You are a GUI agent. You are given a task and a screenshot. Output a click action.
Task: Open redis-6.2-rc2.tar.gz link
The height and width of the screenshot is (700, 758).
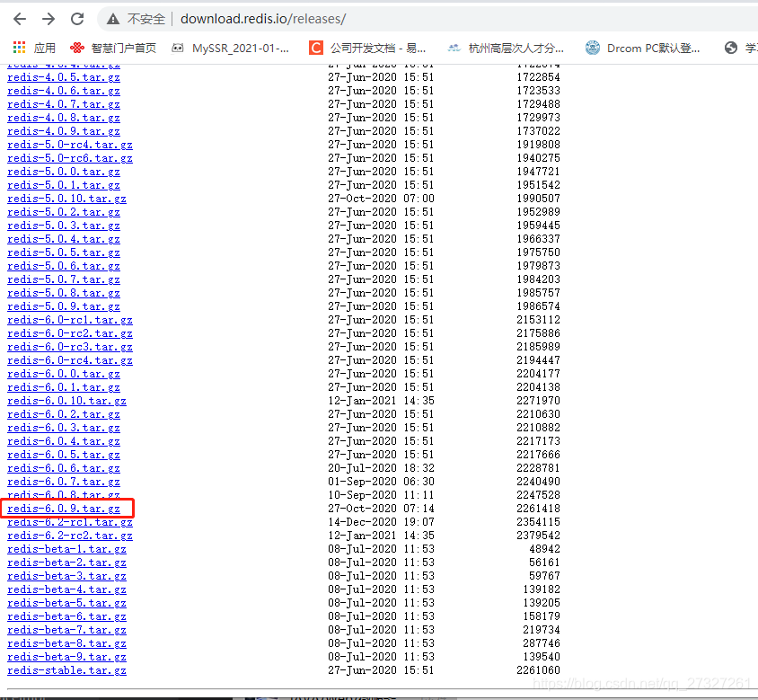pos(70,536)
